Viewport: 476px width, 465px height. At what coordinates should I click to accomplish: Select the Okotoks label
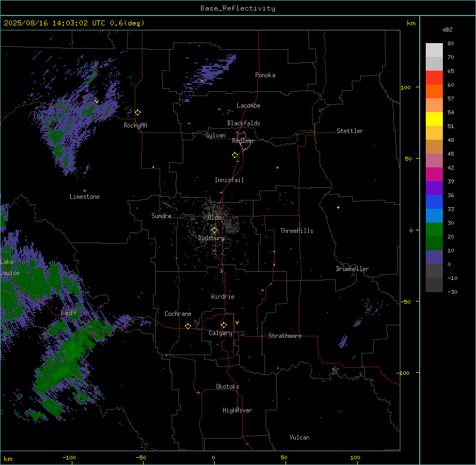[228, 387]
